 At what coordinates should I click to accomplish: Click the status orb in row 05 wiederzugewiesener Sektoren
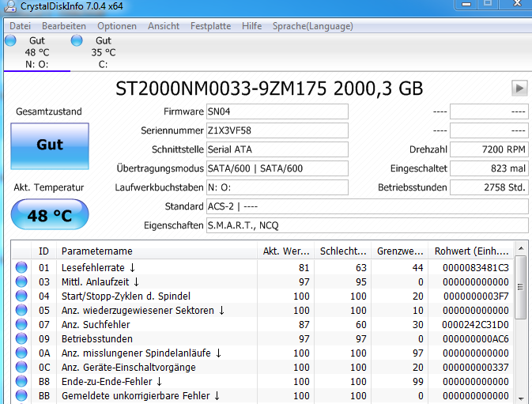pos(21,310)
